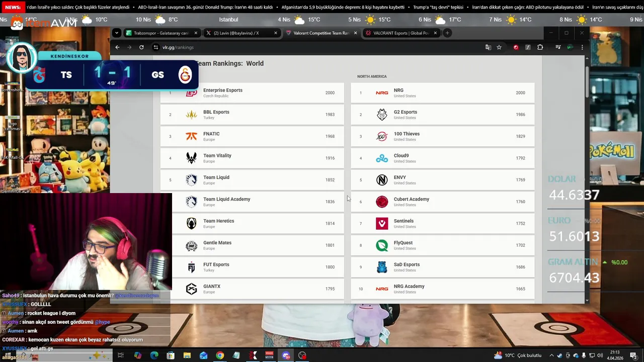Open the gray slash extension icon
This screenshot has width=644, height=362.
(528, 47)
